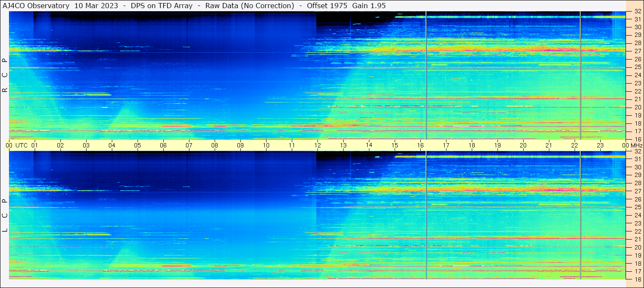
Task: Select the 06 hour tick on time axis
Action: (x=163, y=145)
